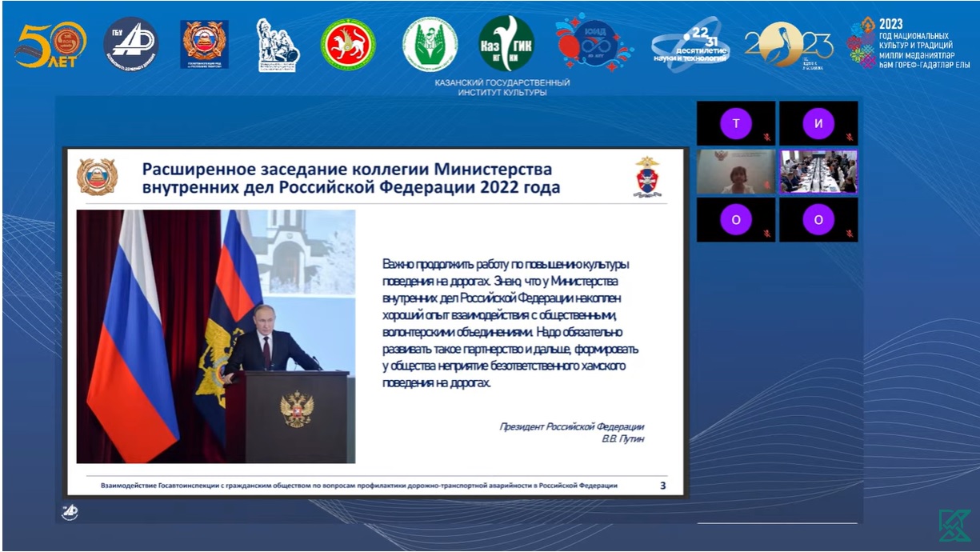
Task: Click the 'десятилетие науки и технологий' logo
Action: pos(690,46)
